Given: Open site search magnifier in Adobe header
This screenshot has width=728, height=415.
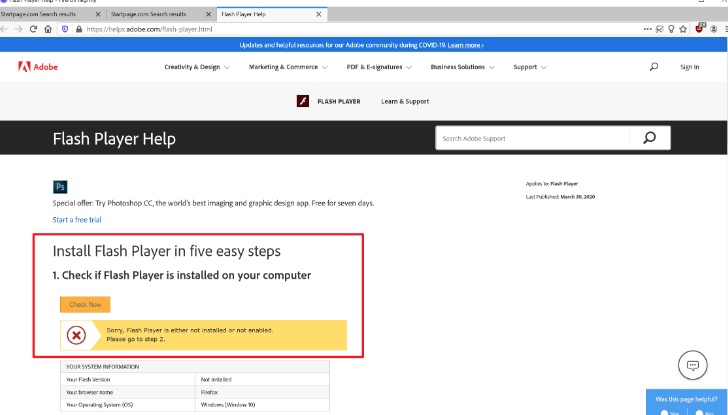Looking at the screenshot, I should click(654, 67).
